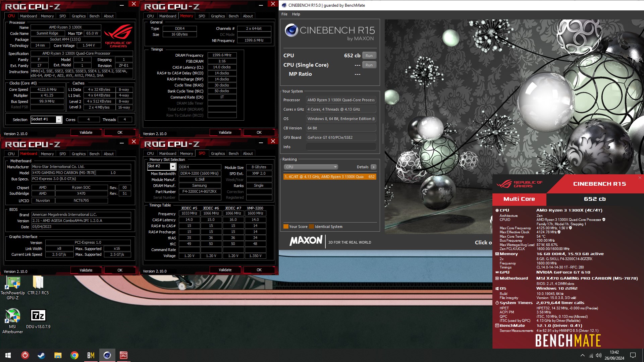Click Validate in the Mainboard tab window
The width and height of the screenshot is (644, 362).
[86, 270]
